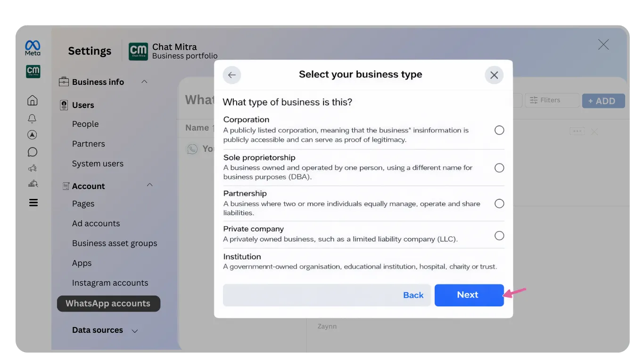The image size is (644, 362).
Task: Select the Corporation business type
Action: click(x=499, y=130)
